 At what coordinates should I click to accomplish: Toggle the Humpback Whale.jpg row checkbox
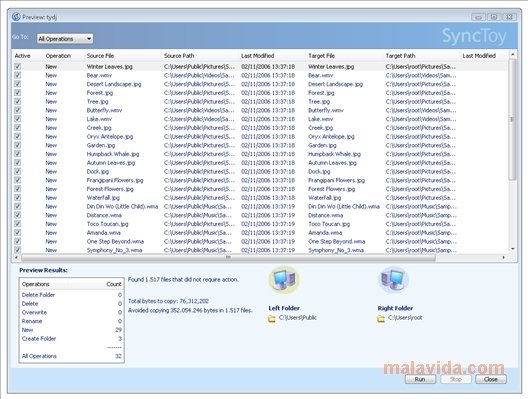point(18,154)
